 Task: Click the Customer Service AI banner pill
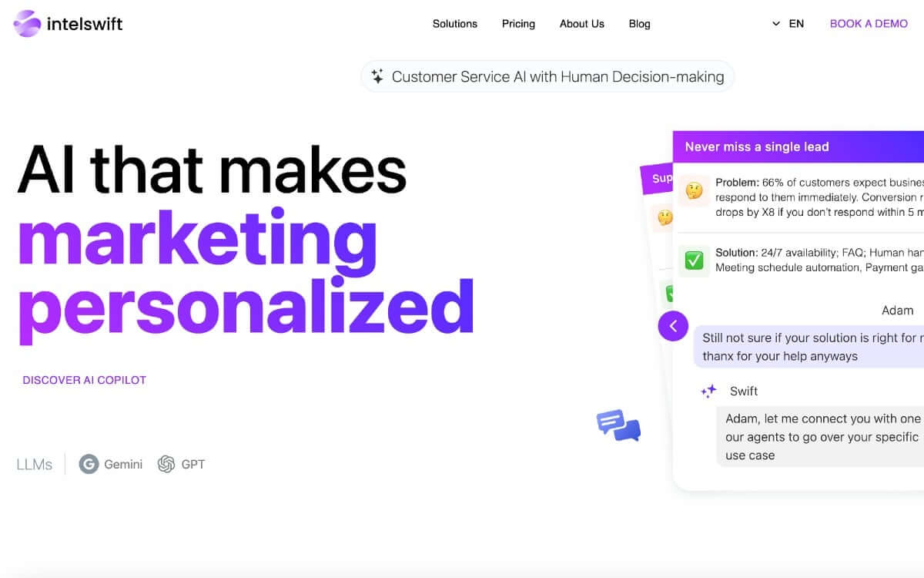click(x=547, y=76)
